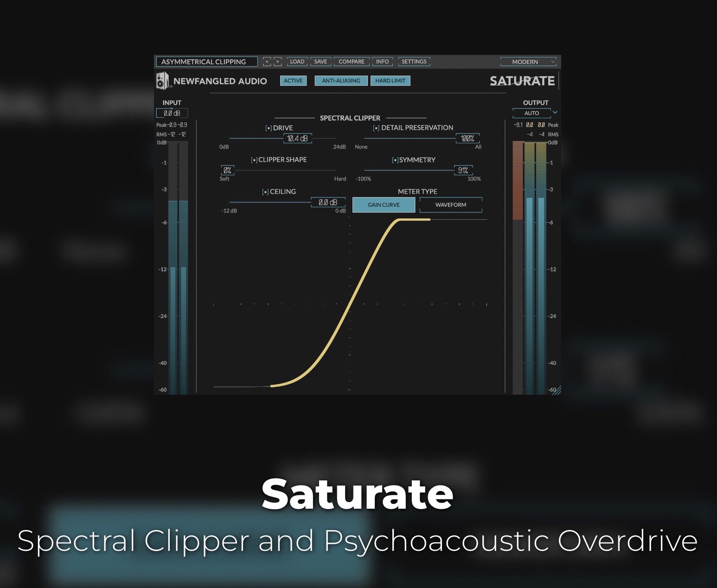Click the Clipper Shape parameter lock icon

coord(254,160)
